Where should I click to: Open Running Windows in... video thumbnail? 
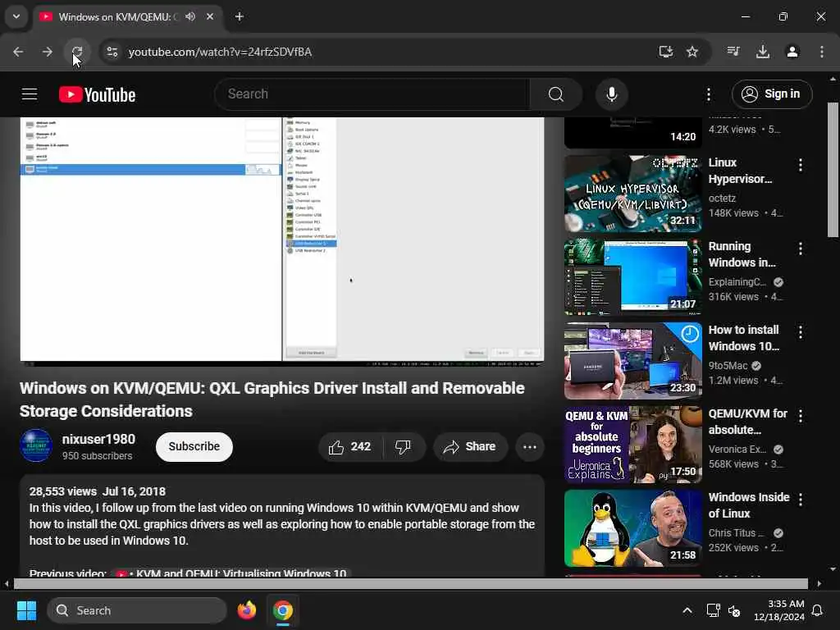click(632, 277)
